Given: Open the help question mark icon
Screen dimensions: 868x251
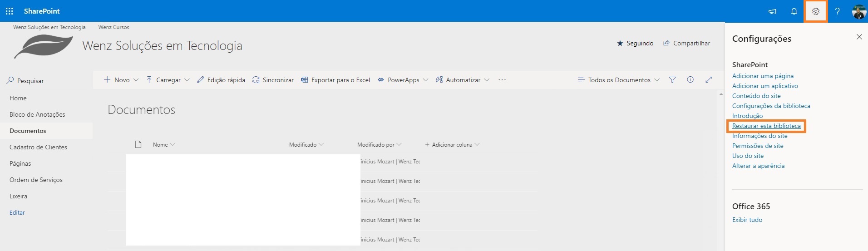Looking at the screenshot, I should click(838, 11).
